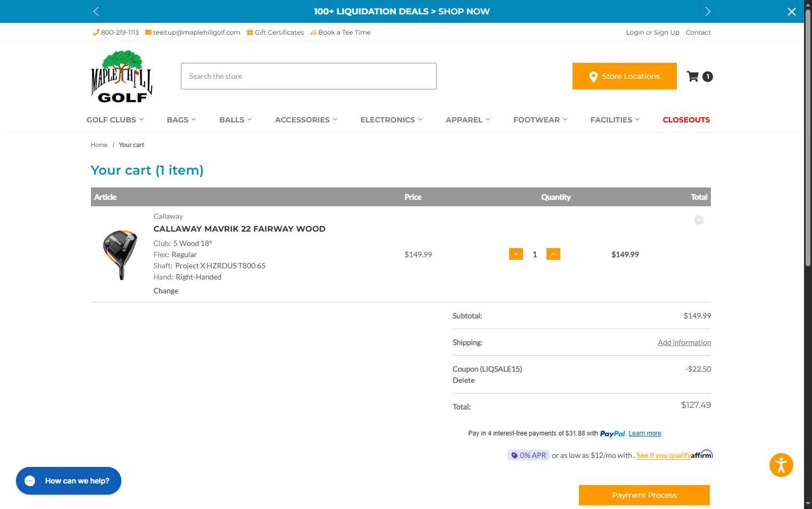The width and height of the screenshot is (812, 509).
Task: Click the PayPal logo
Action: point(612,433)
